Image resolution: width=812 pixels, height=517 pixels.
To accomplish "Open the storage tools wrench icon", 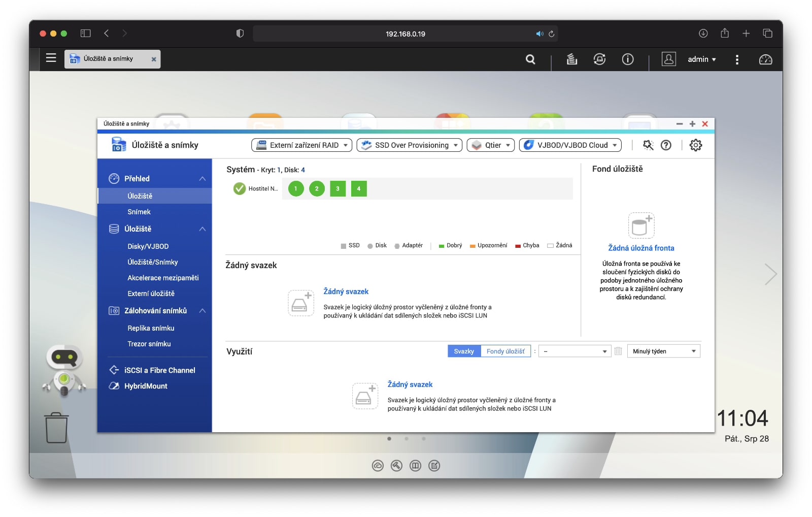I will (x=648, y=145).
